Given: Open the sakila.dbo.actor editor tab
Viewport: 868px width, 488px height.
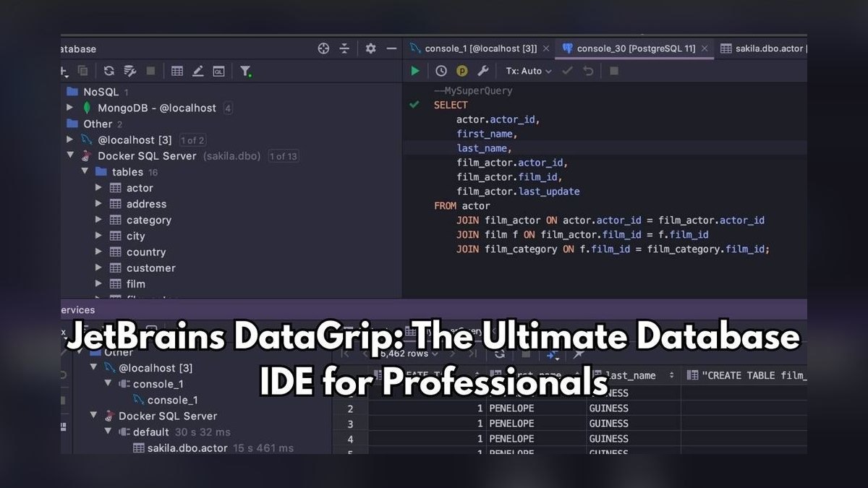Looking at the screenshot, I should click(x=765, y=48).
